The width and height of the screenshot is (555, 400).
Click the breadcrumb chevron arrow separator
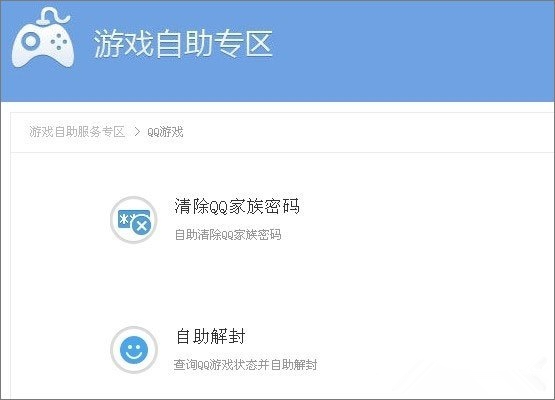coord(137,132)
